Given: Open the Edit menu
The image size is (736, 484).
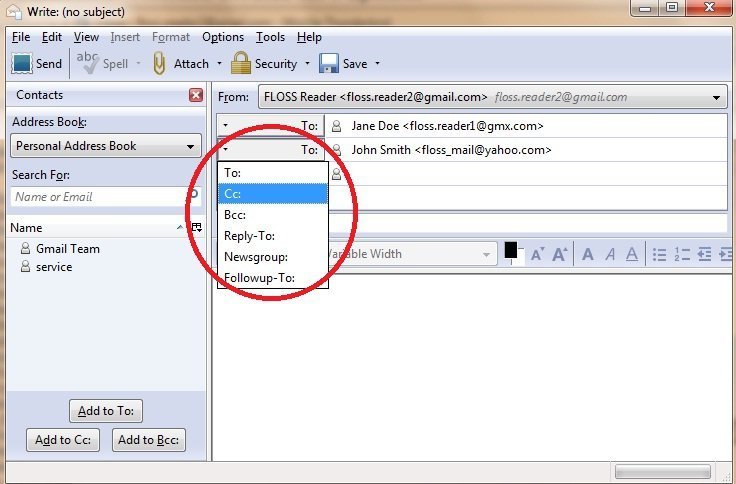Looking at the screenshot, I should coord(52,37).
